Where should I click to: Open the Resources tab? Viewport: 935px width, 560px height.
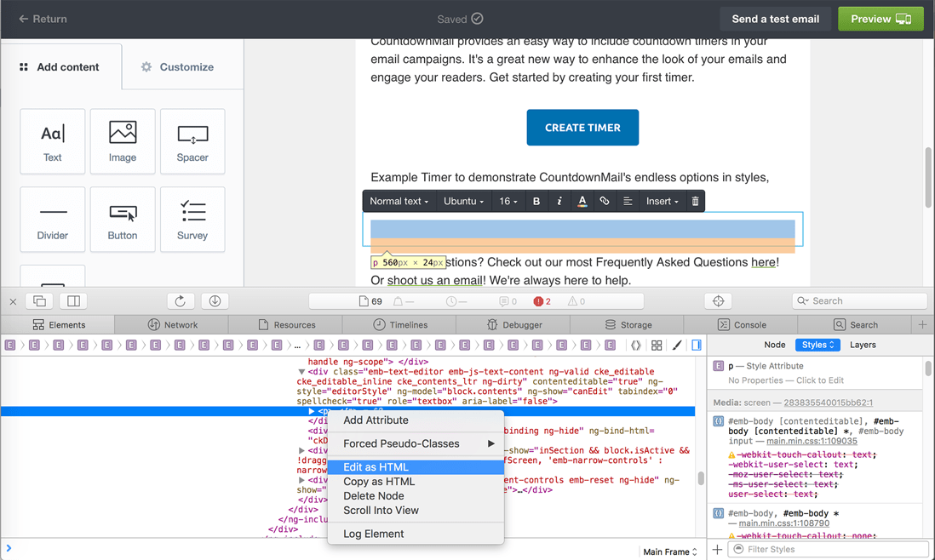point(285,325)
